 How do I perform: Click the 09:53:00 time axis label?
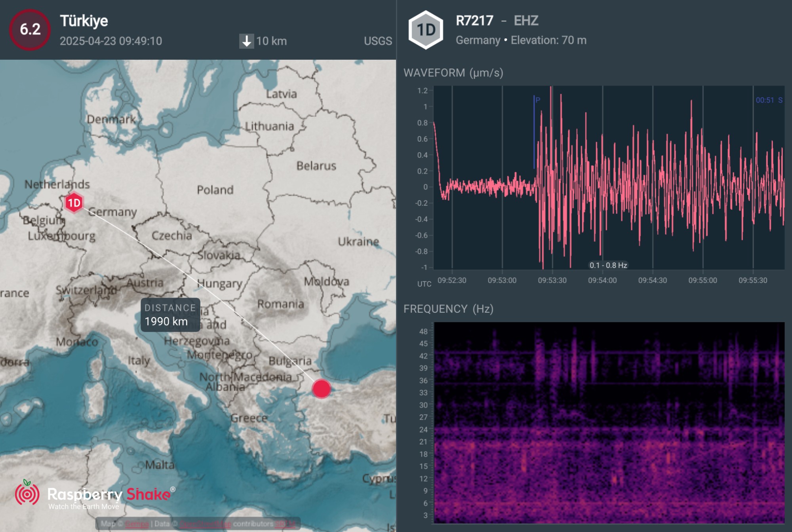(502, 280)
